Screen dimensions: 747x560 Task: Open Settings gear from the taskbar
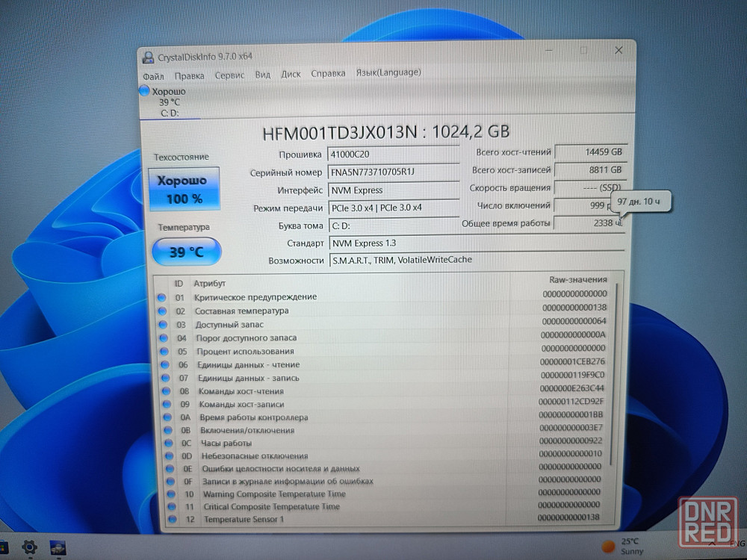29,547
